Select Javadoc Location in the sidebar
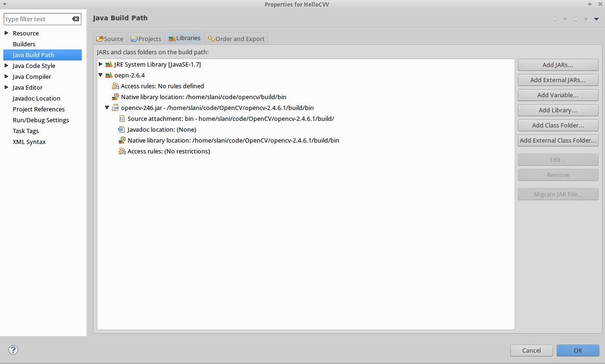This screenshot has width=605, height=364. coord(36,98)
